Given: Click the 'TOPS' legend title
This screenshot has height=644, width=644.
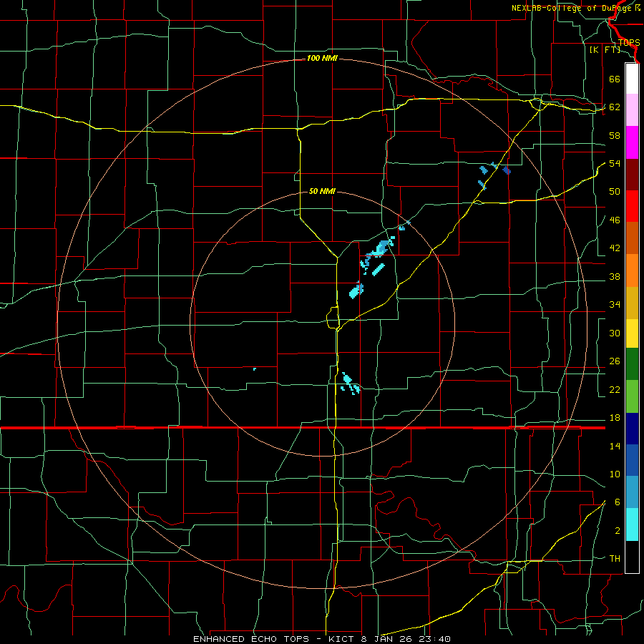Looking at the screenshot, I should pos(629,42).
